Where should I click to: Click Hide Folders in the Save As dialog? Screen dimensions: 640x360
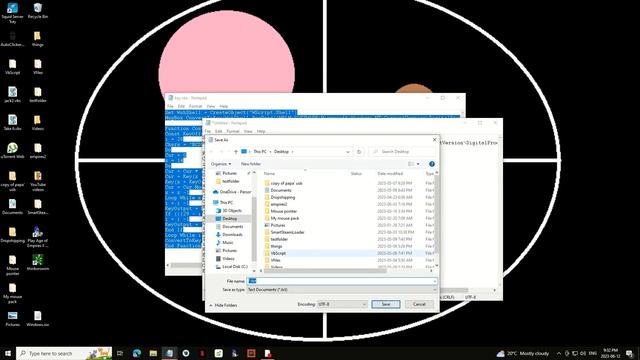[x=223, y=305]
